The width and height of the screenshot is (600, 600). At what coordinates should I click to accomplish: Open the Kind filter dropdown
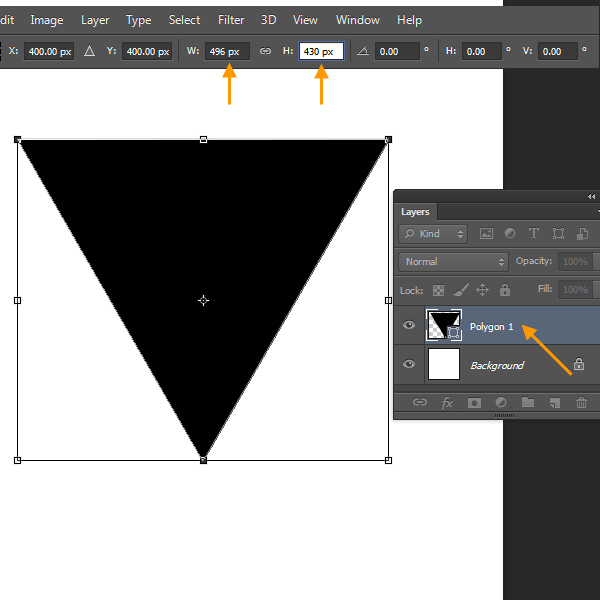click(433, 234)
